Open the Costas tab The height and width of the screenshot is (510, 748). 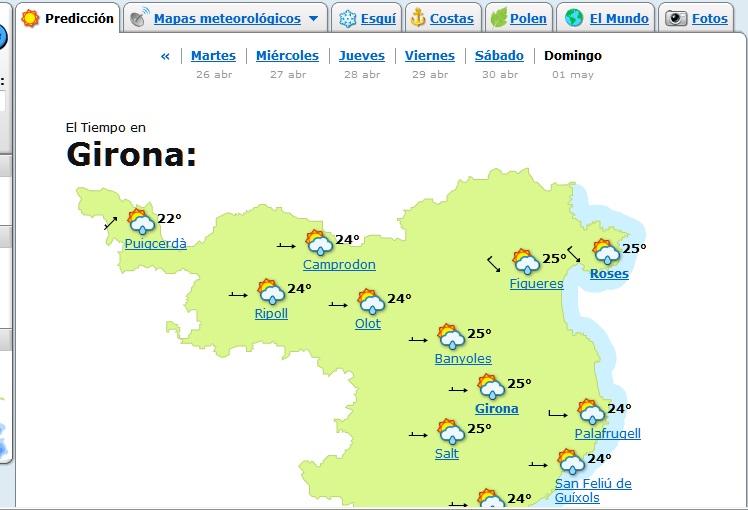point(441,19)
